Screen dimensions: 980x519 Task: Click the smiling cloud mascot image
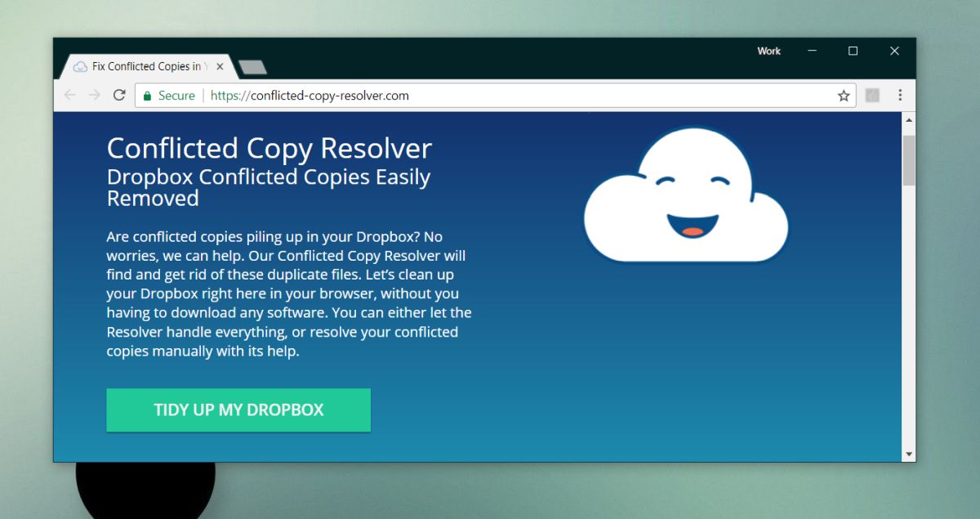[686, 195]
